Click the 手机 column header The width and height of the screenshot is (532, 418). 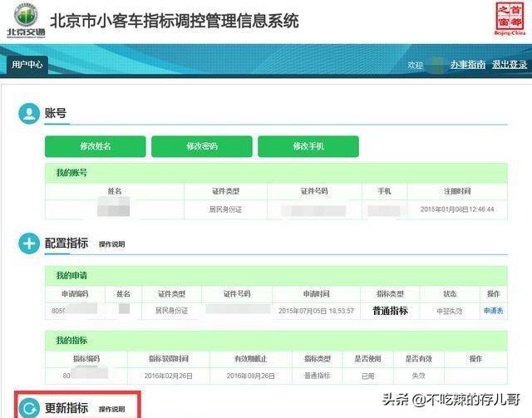(x=384, y=191)
